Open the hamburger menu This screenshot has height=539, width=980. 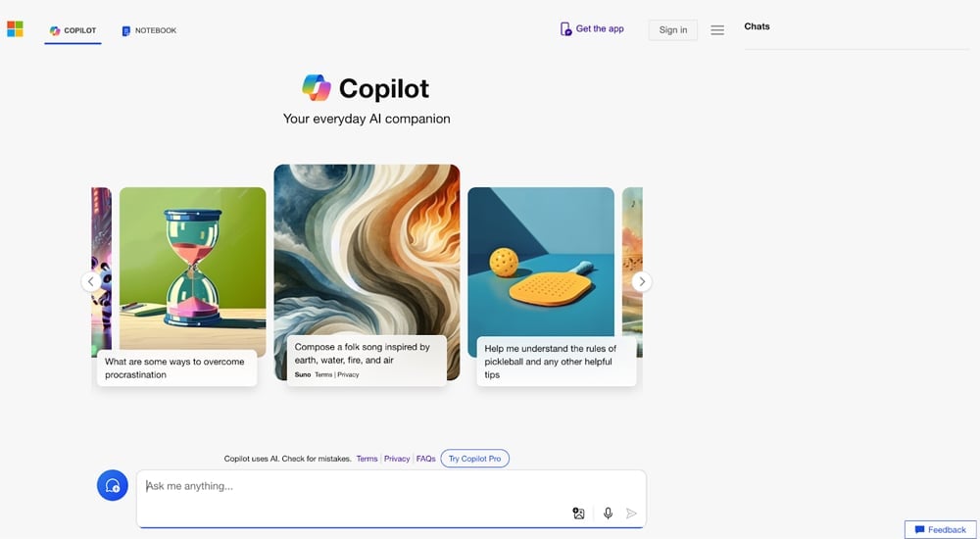click(717, 30)
